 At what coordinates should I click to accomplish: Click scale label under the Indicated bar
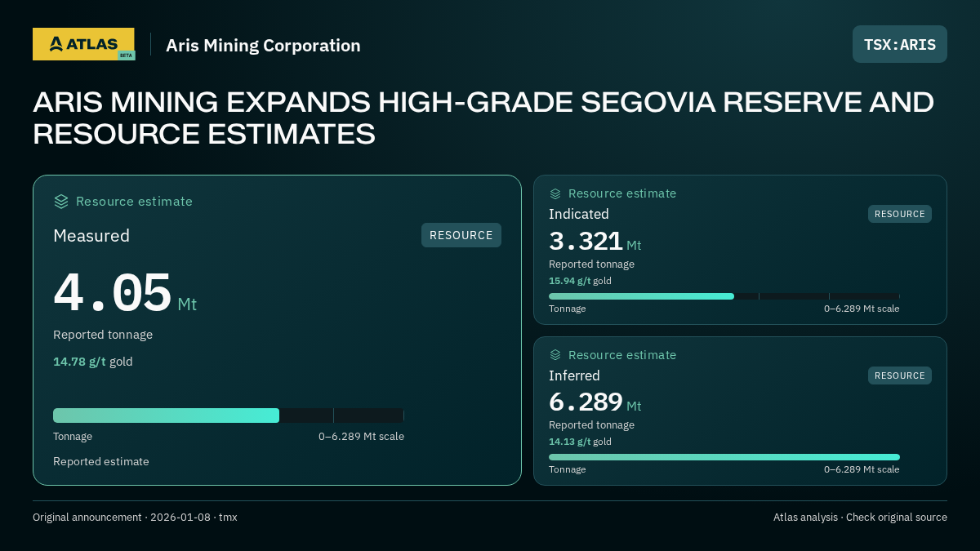pyautogui.click(x=862, y=309)
